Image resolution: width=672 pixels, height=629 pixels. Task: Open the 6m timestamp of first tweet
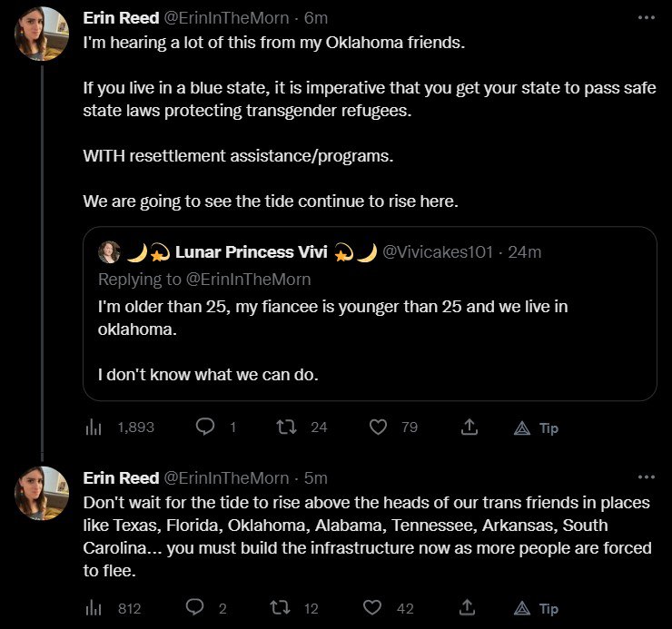(316, 18)
